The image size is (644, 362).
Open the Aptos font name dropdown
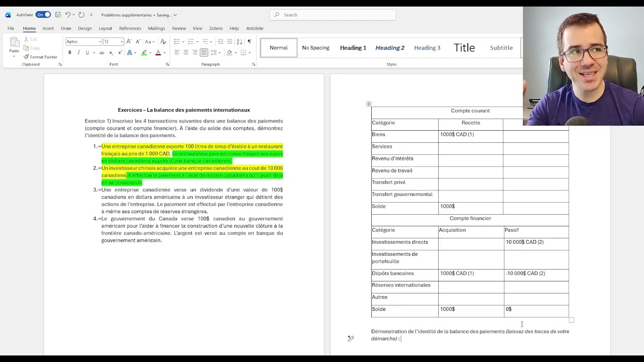(x=100, y=42)
